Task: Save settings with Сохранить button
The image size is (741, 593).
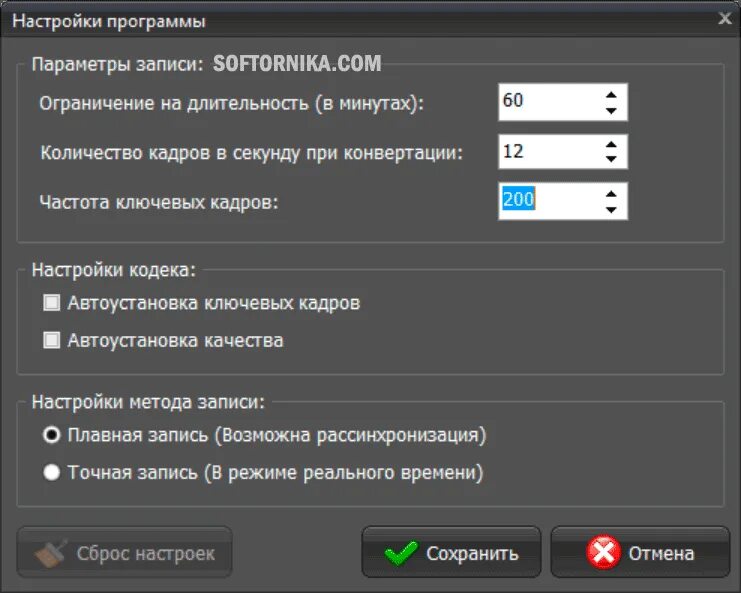Action: point(451,552)
